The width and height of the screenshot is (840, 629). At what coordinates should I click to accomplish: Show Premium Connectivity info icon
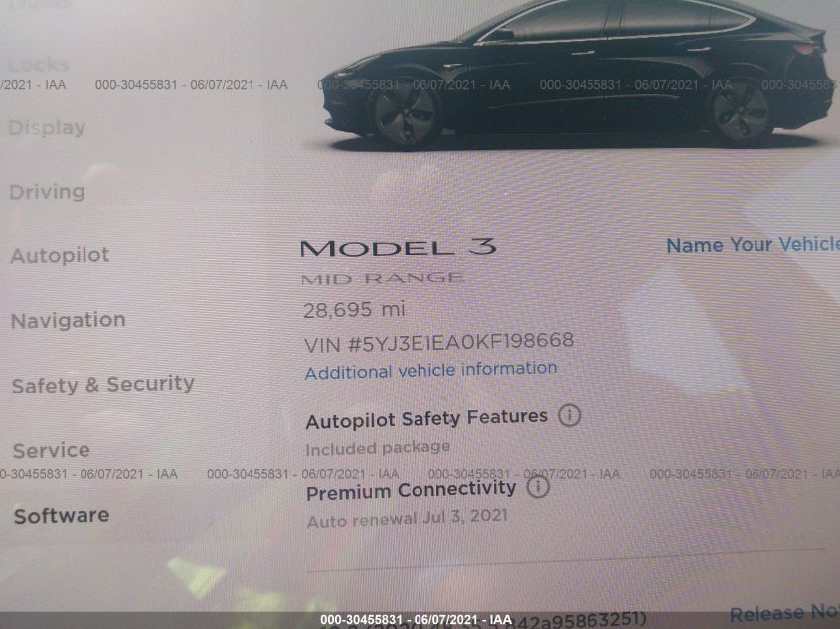point(538,487)
